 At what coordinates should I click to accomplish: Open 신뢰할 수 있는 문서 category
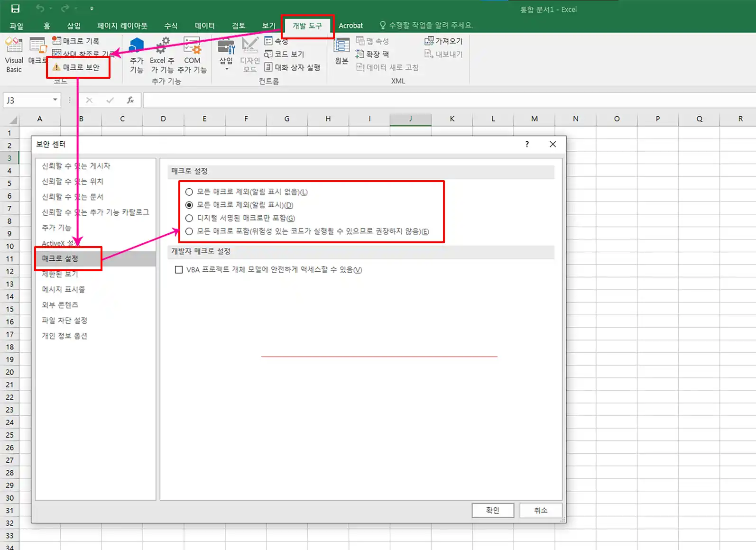click(x=95, y=197)
